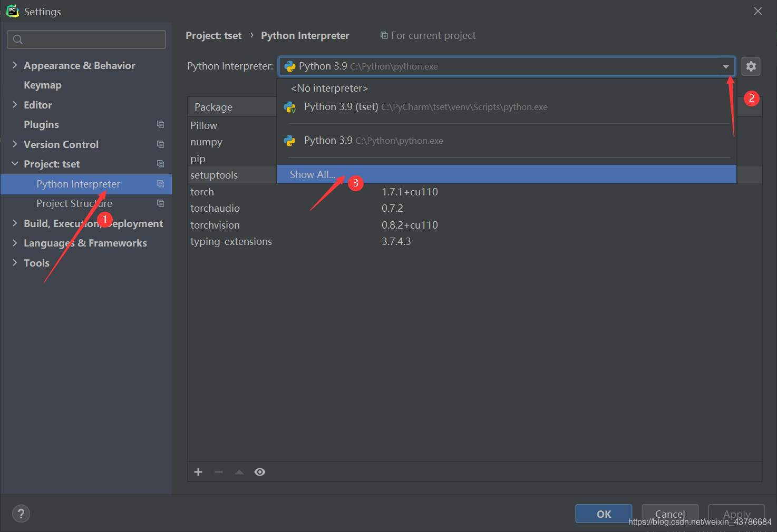
Task: Click the Python icon of C:\Python\python.exe option
Action: [x=290, y=141]
